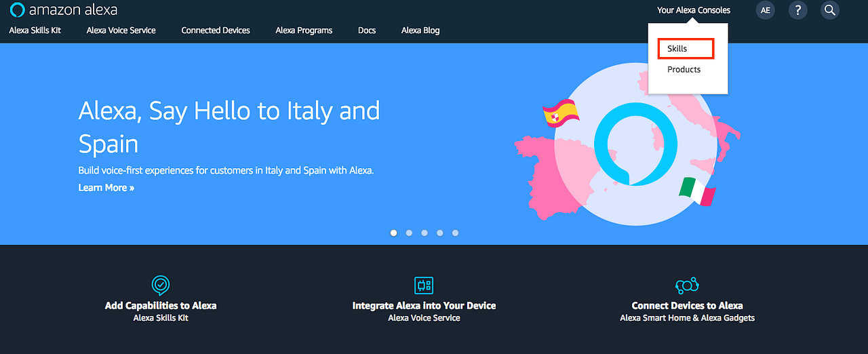Click the Alexa ring graphic in banner

click(635, 144)
